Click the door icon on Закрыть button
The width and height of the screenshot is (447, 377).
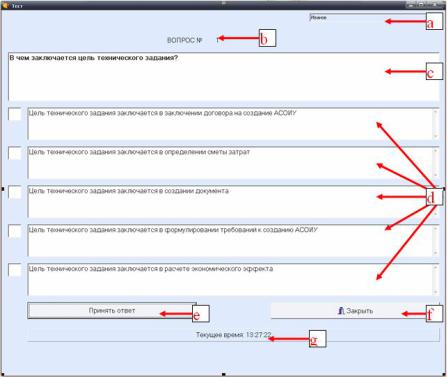tap(341, 311)
